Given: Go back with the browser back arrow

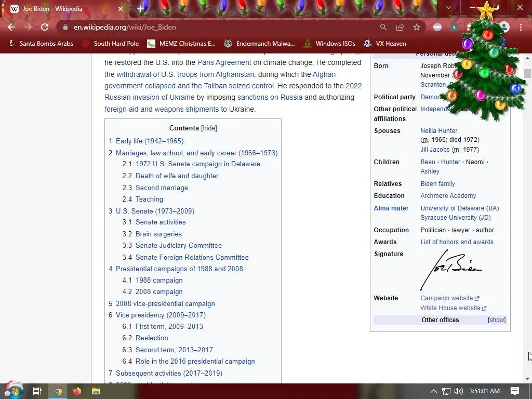Looking at the screenshot, I should click(11, 27).
